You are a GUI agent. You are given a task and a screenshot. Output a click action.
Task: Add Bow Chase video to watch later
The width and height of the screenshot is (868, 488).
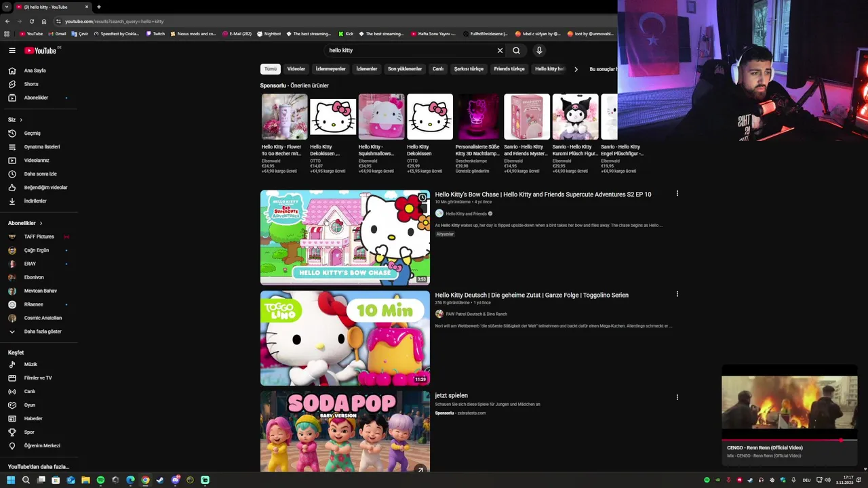click(422, 197)
